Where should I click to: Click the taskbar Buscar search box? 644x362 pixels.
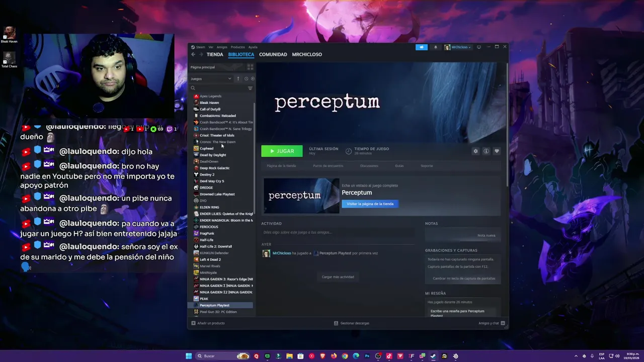point(222,356)
